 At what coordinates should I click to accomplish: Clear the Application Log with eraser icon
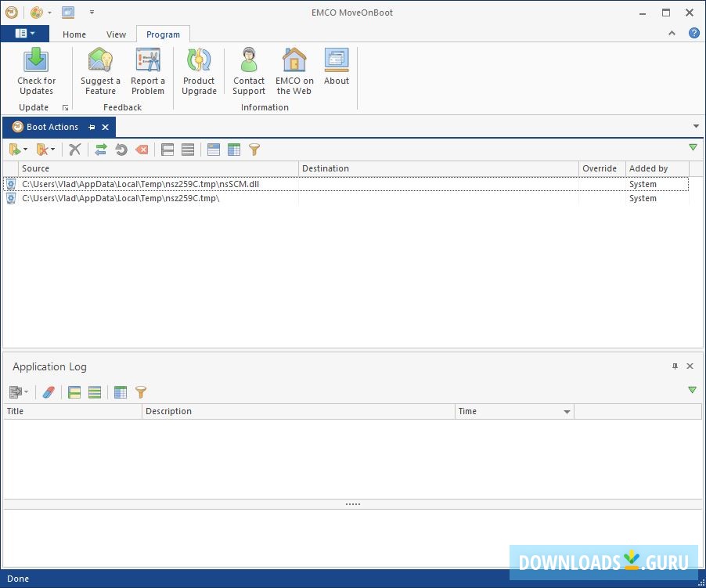[x=49, y=392]
